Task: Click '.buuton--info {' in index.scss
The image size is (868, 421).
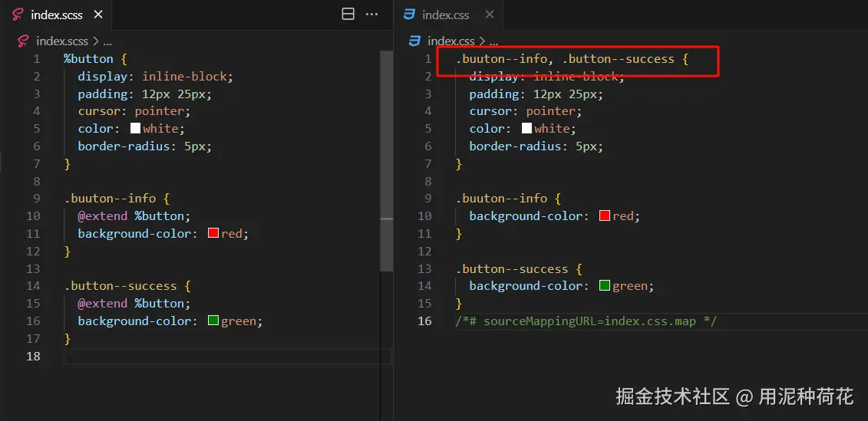Action: click(117, 198)
